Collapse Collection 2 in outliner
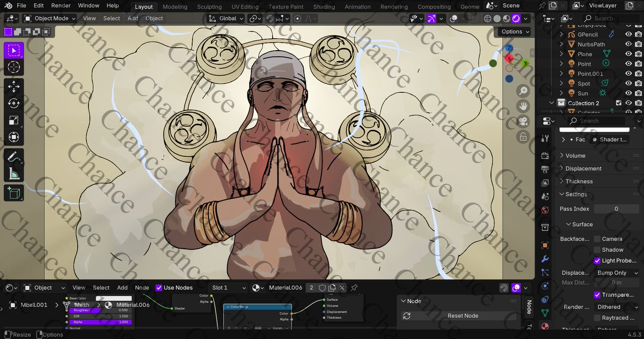The height and width of the screenshot is (339, 644). (x=552, y=103)
